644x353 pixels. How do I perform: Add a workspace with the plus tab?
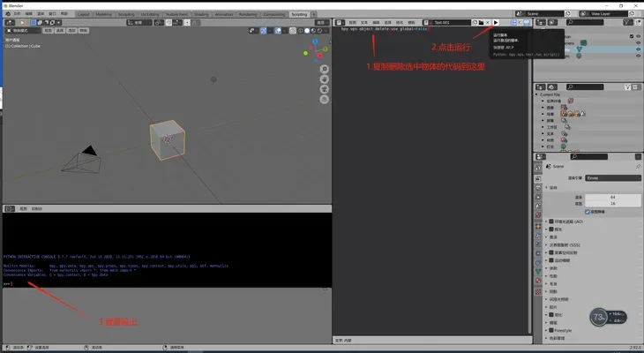pos(314,14)
